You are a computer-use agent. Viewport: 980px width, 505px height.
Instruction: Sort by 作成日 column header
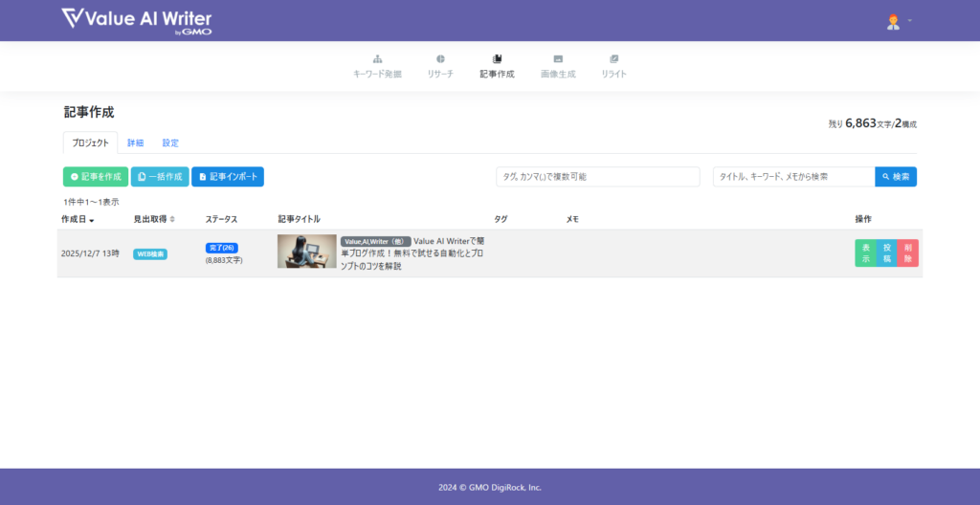(78, 219)
